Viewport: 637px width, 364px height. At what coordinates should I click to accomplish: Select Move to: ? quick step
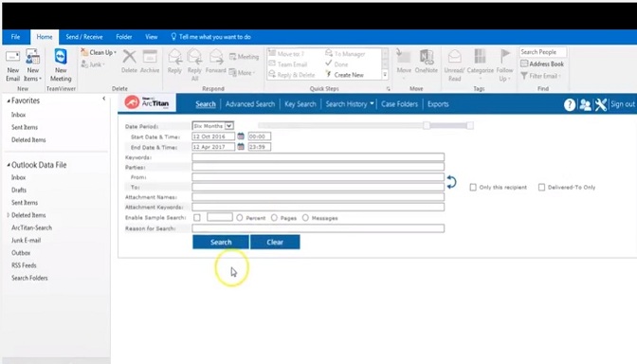(x=287, y=54)
